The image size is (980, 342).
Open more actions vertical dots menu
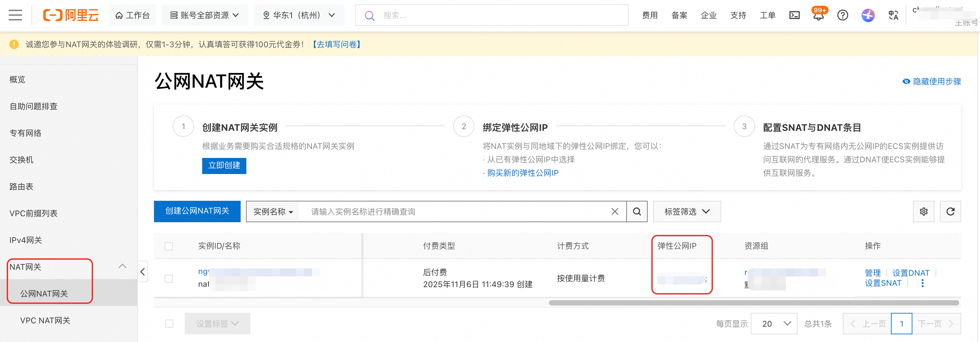922,283
